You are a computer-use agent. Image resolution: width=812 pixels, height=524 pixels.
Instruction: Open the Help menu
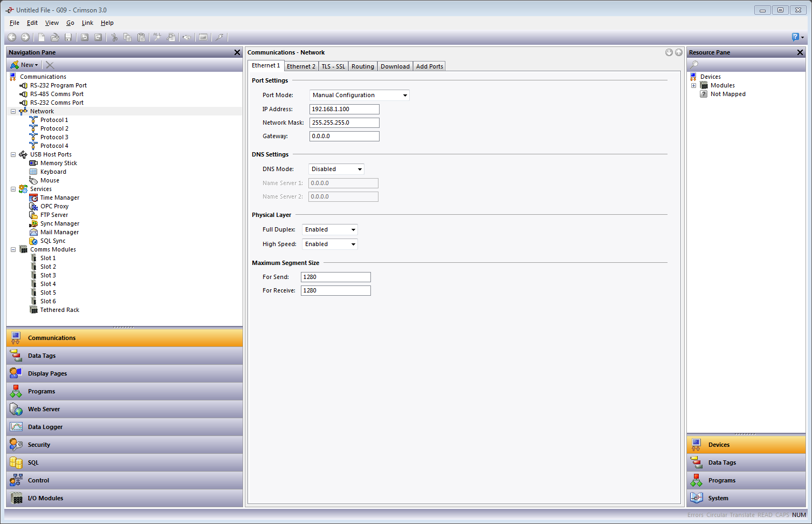107,23
